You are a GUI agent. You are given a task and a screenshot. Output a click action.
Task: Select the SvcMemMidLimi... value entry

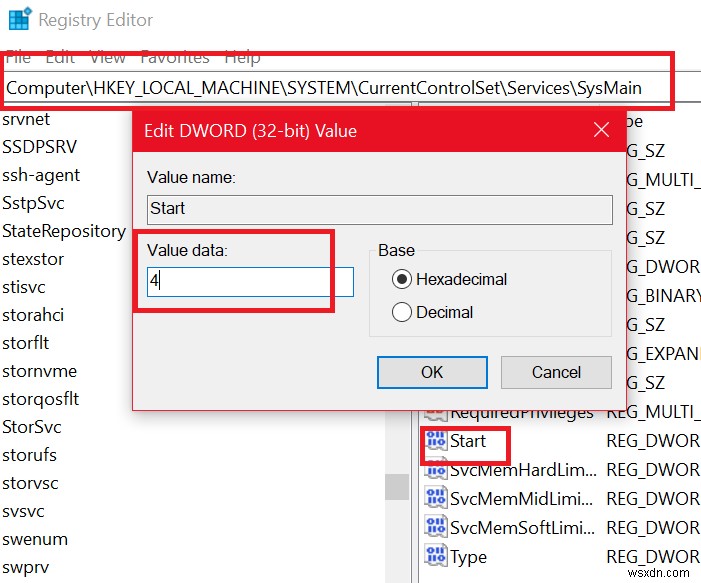(x=521, y=499)
